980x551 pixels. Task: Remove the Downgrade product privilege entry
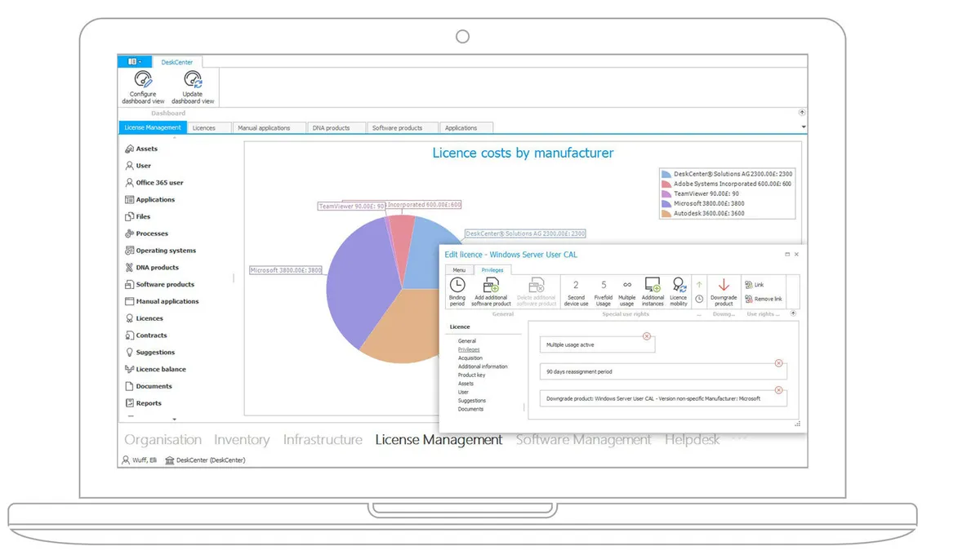pyautogui.click(x=778, y=390)
